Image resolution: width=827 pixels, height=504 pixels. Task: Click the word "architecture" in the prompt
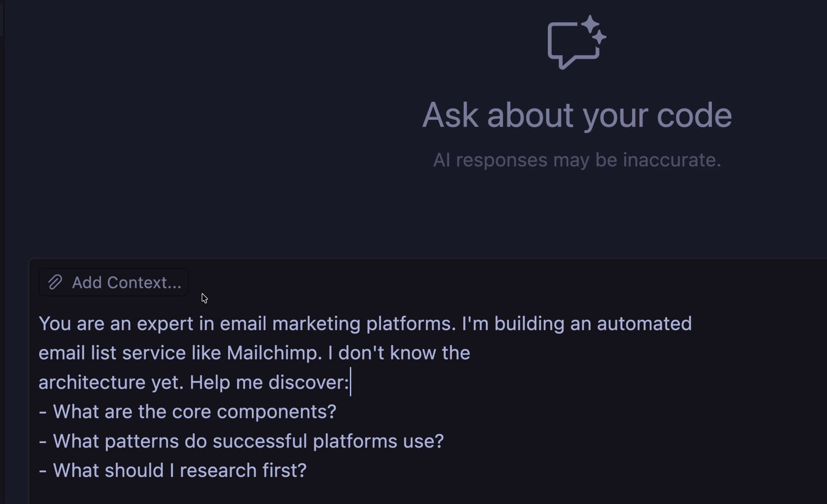click(x=92, y=382)
